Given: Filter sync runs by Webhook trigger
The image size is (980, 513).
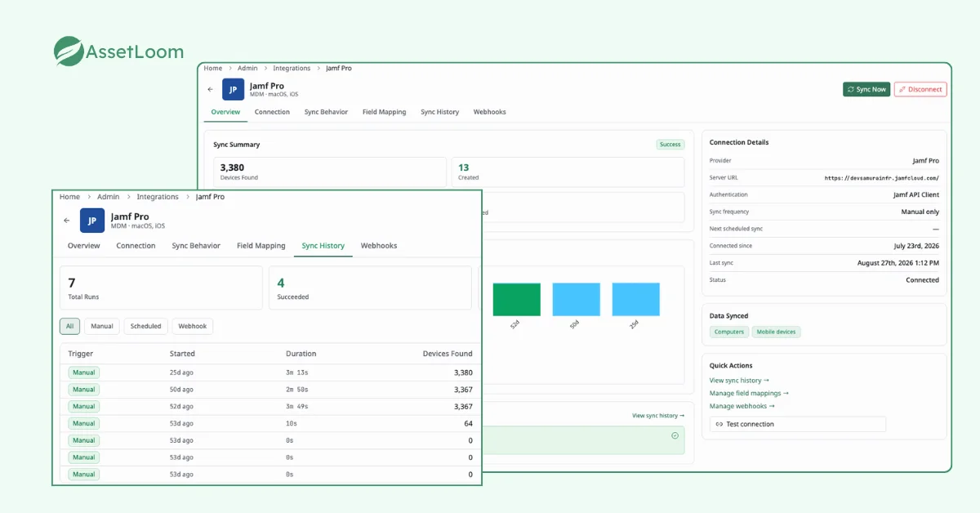Looking at the screenshot, I should tap(193, 326).
